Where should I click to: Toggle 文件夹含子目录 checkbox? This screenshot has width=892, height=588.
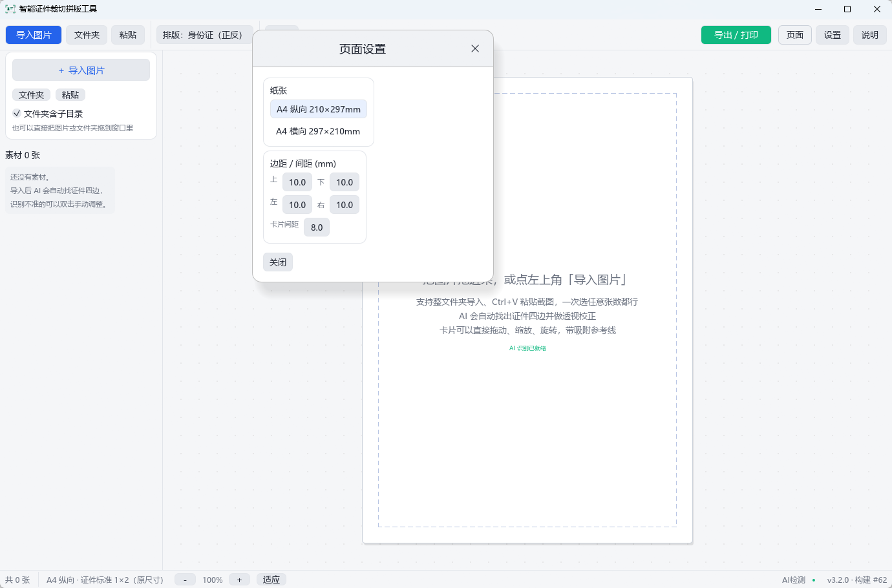click(48, 113)
